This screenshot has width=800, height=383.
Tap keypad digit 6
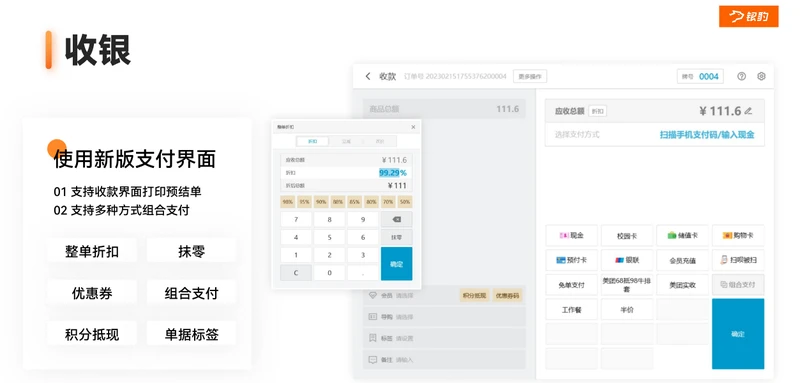click(363, 237)
